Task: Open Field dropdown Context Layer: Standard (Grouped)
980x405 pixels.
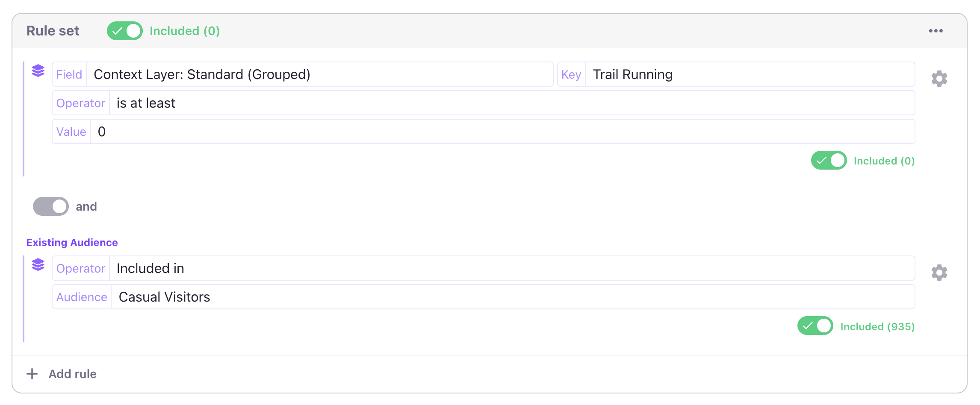Action: tap(302, 74)
